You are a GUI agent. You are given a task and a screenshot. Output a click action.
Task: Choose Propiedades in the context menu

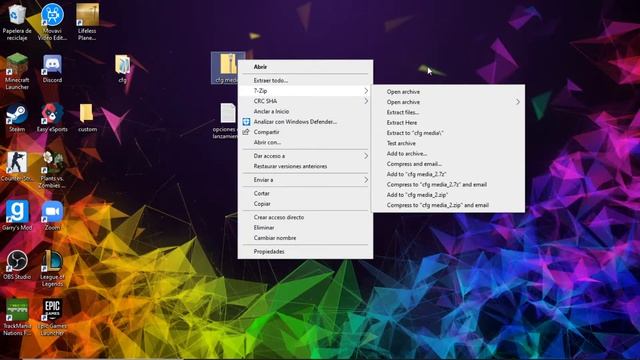pyautogui.click(x=305, y=251)
